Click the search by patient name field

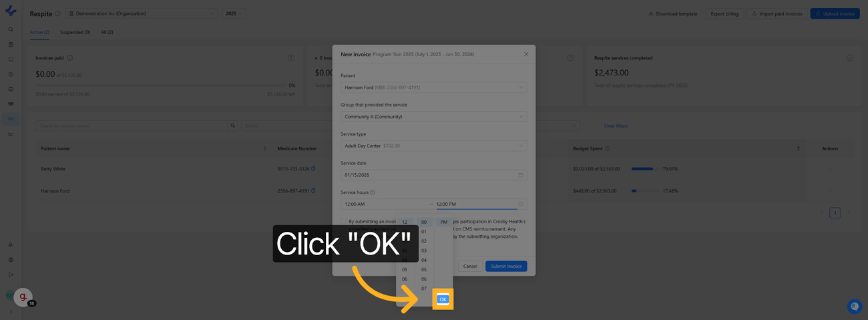[132, 126]
